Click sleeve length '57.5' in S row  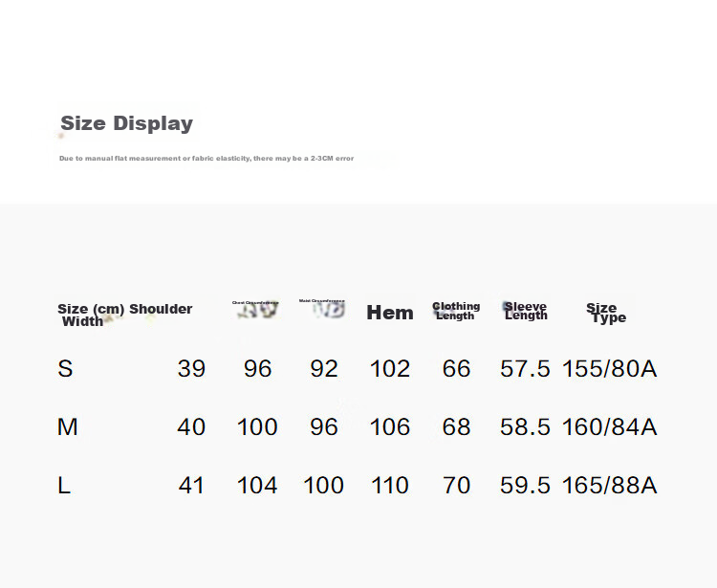point(525,368)
